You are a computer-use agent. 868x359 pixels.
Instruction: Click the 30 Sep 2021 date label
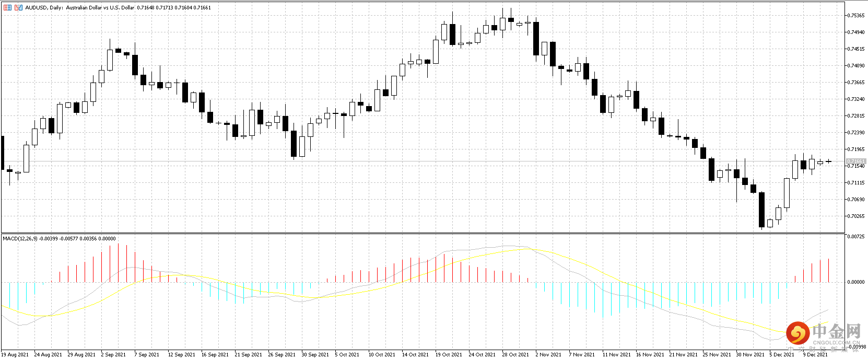pos(315,354)
